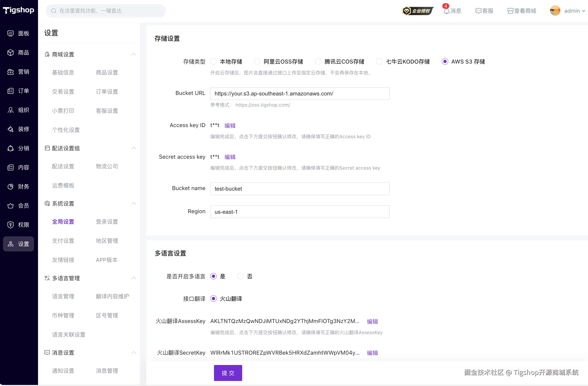Click 编辑 link next to Access key ID
The width and height of the screenshot is (588, 386).
tap(230, 125)
